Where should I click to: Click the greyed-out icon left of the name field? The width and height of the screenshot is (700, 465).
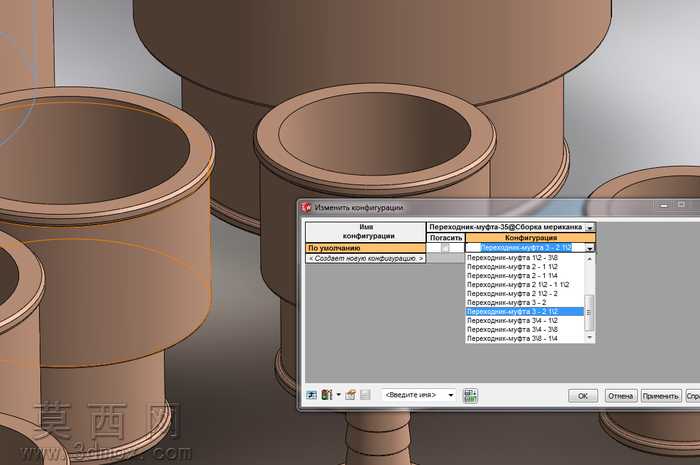tap(365, 394)
